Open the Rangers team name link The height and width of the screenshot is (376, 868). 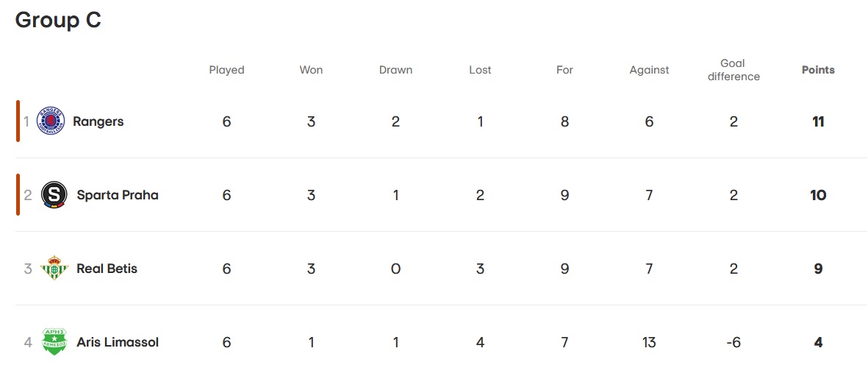(x=98, y=121)
